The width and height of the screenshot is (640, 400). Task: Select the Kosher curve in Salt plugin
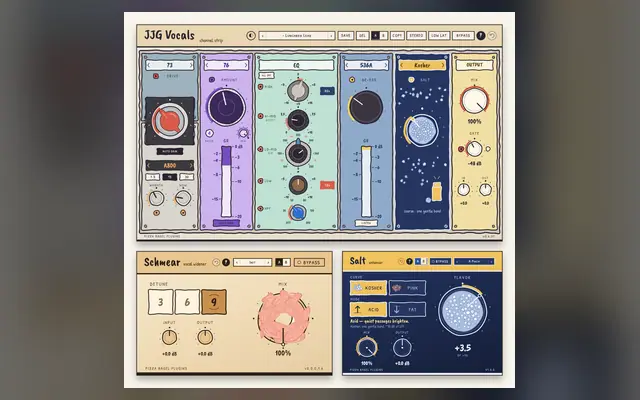[368, 288]
